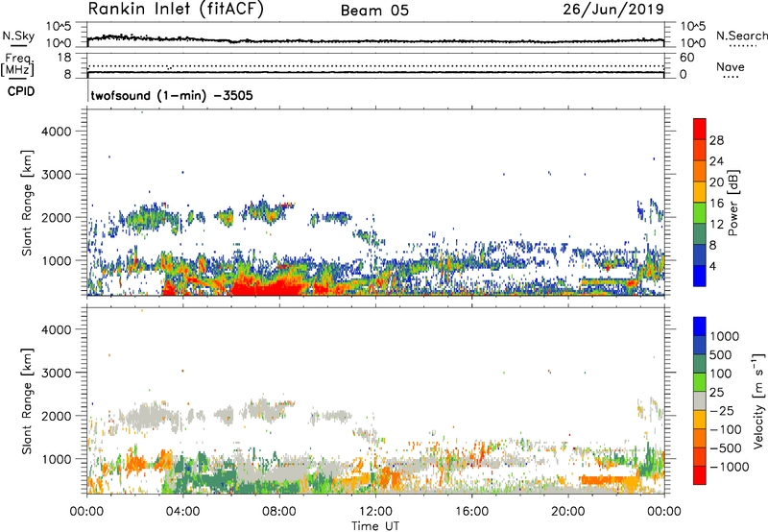Click the blue top of velocity colorbar
Image resolution: width=768 pixels, height=532 pixels.
(700, 326)
